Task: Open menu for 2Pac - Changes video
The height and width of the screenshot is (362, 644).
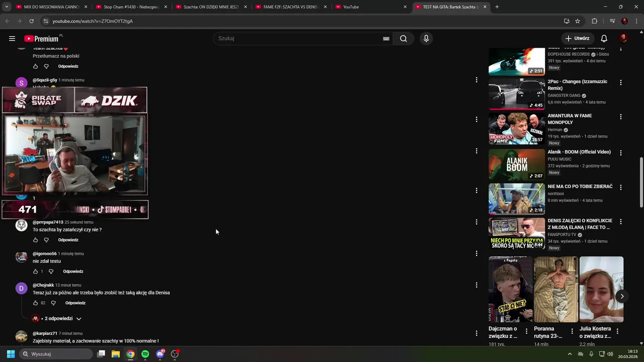Action: (620, 82)
